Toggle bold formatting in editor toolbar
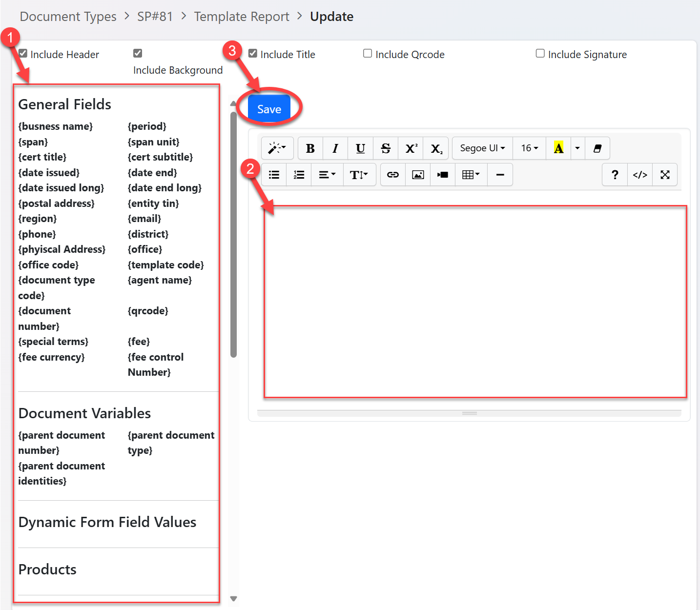Image resolution: width=700 pixels, height=610 pixels. [x=310, y=148]
